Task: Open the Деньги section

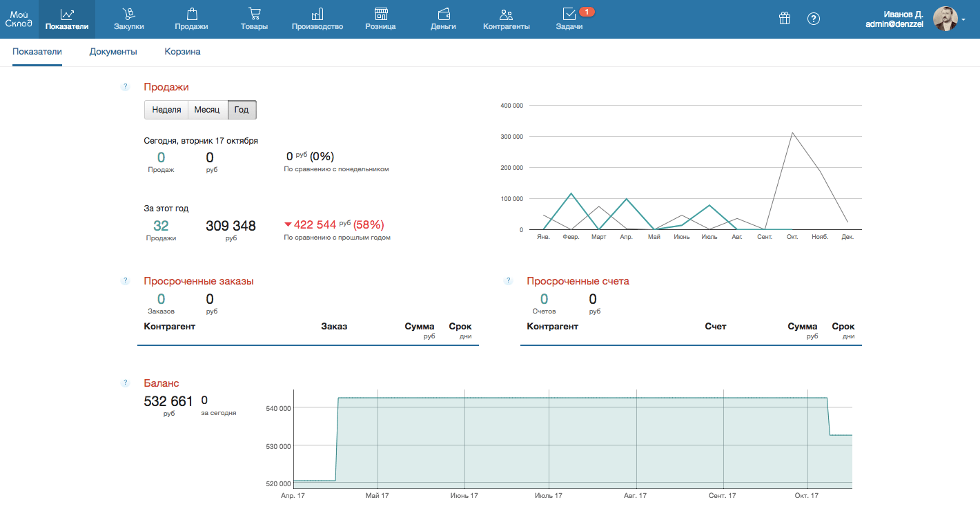Action: [x=443, y=19]
